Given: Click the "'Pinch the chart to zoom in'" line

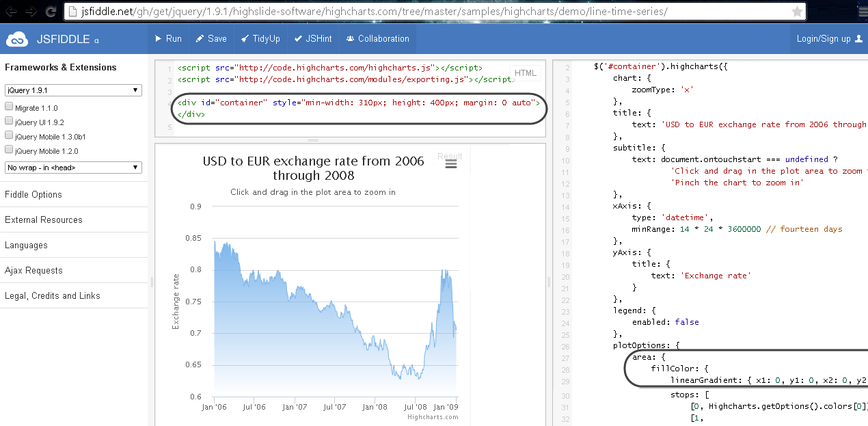Looking at the screenshot, I should click(x=737, y=183).
